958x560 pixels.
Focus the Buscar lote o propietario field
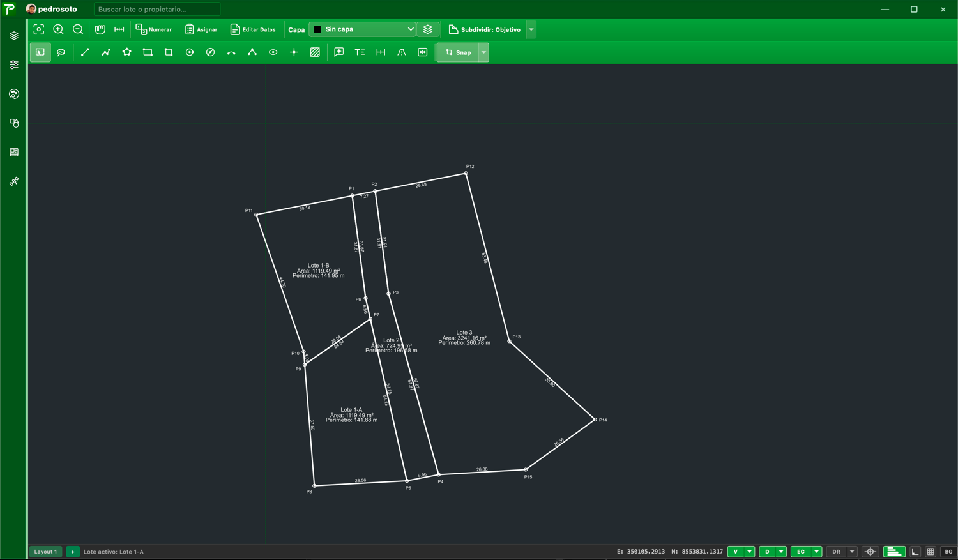[x=157, y=9]
